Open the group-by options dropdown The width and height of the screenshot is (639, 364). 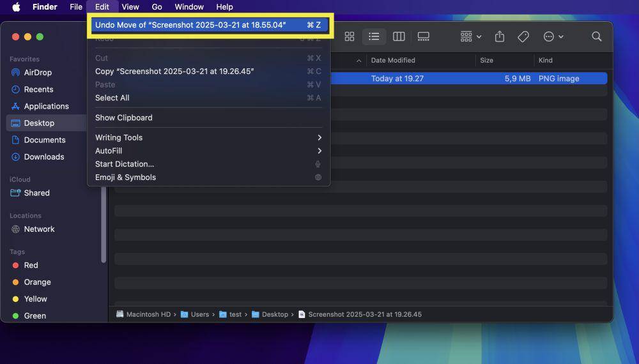click(471, 36)
